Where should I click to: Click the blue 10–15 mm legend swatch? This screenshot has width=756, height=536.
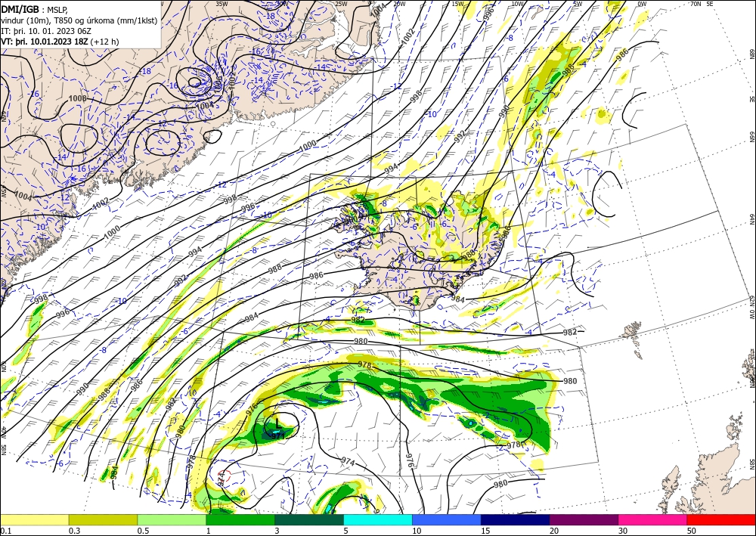point(447,519)
